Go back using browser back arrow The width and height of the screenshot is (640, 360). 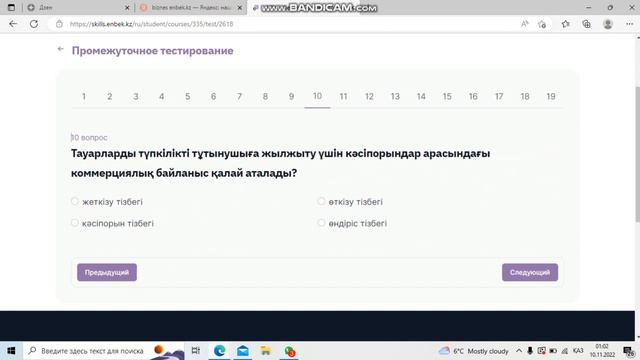tap(13, 24)
